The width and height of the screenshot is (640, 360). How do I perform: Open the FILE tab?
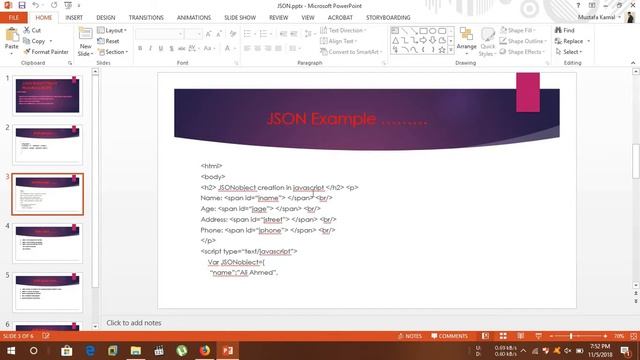13,18
